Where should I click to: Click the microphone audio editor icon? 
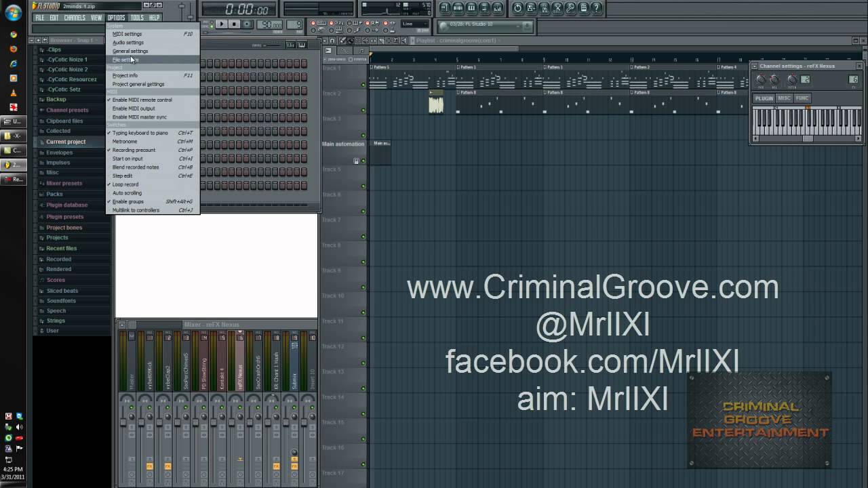pyautogui.click(x=570, y=8)
